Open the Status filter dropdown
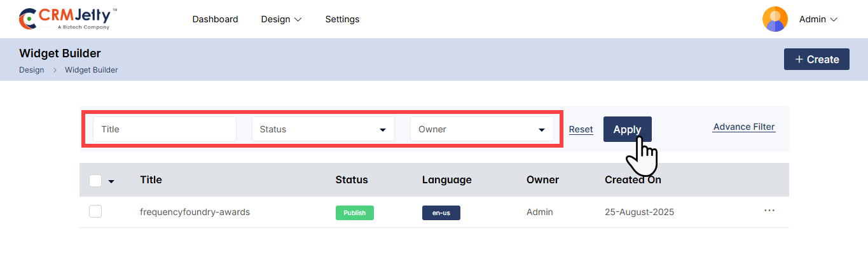 point(323,129)
